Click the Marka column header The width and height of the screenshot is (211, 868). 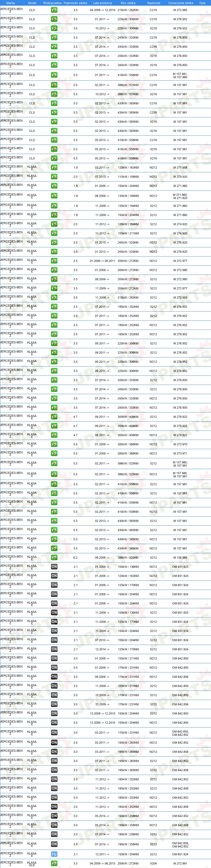pyautogui.click(x=11, y=3)
